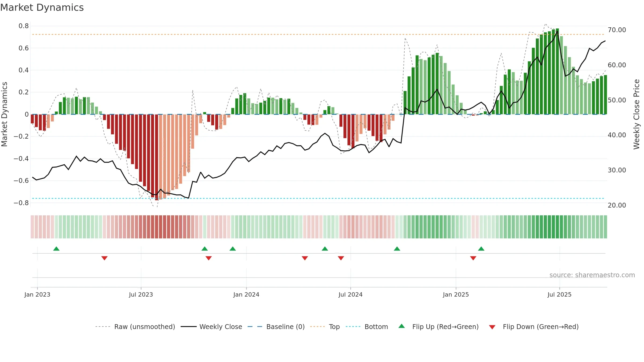644x362 pixels.
Task: Click the '0.4' left axis tick label
Action: (x=24, y=70)
